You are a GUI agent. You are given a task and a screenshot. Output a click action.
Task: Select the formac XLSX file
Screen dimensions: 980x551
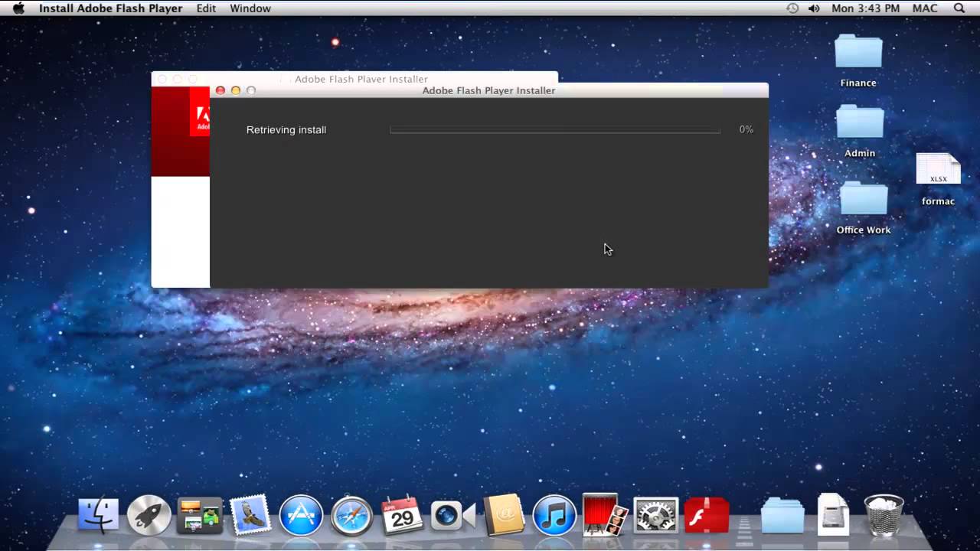(938, 179)
